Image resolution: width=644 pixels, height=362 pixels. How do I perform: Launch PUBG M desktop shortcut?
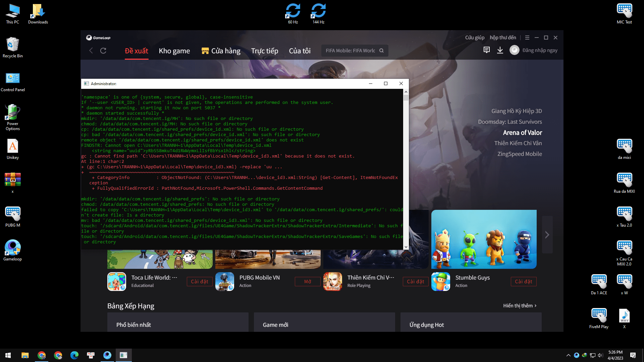pos(12,217)
